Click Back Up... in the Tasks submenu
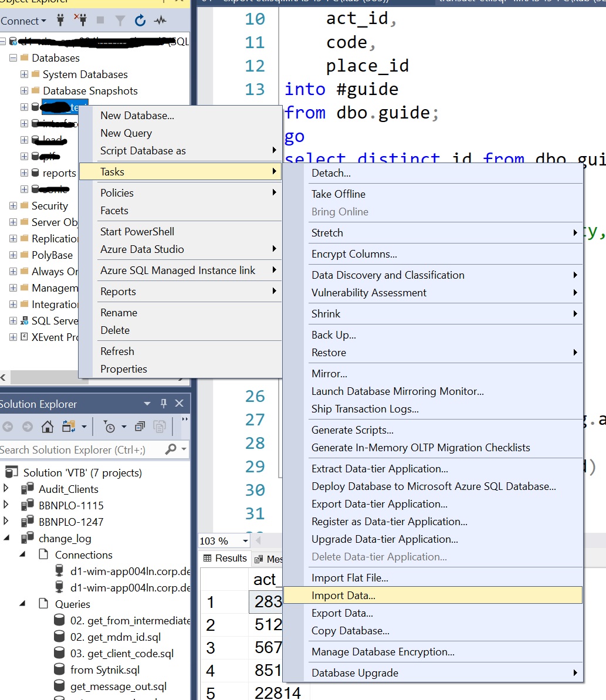 pyautogui.click(x=333, y=335)
